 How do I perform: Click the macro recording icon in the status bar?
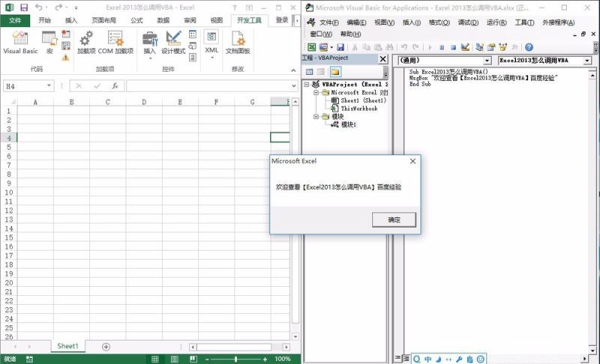click(x=29, y=359)
